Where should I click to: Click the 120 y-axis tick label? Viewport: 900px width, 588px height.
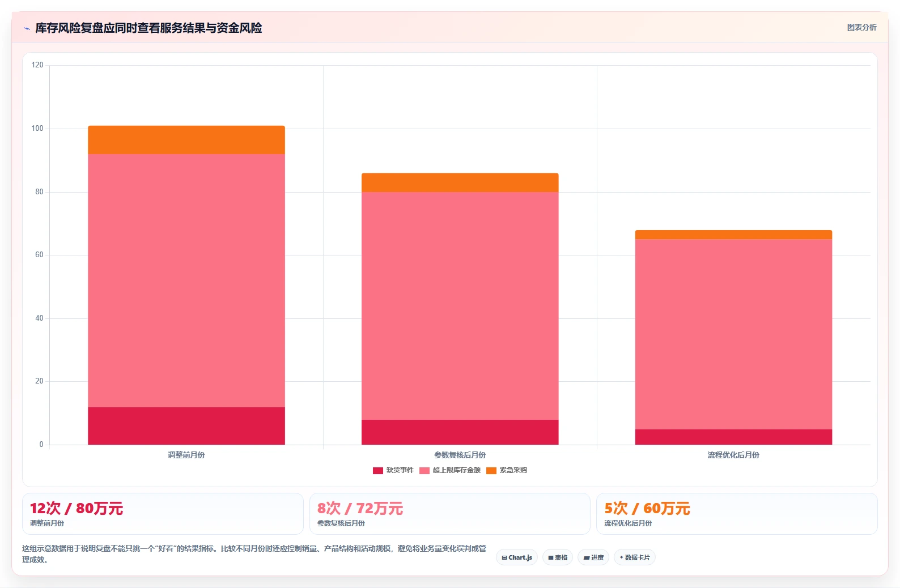pos(37,65)
